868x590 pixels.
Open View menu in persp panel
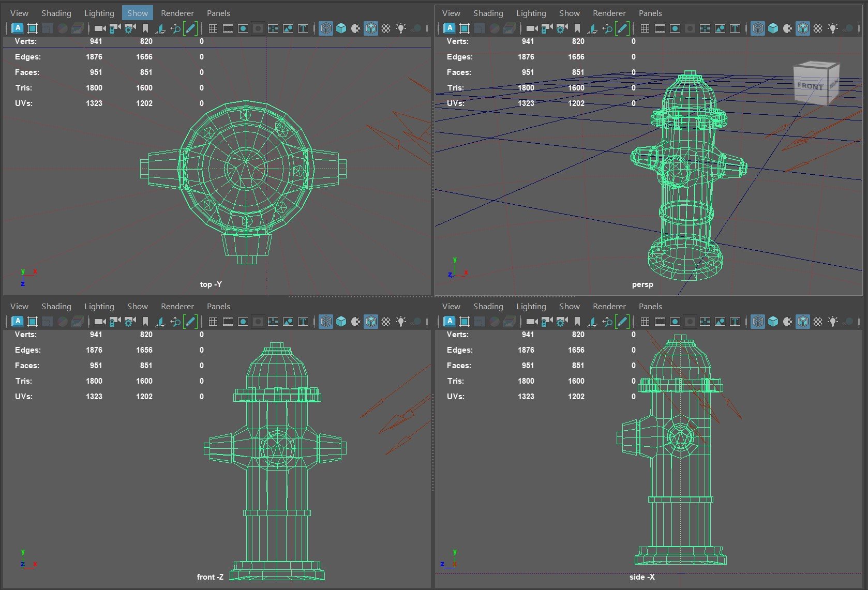(x=452, y=13)
